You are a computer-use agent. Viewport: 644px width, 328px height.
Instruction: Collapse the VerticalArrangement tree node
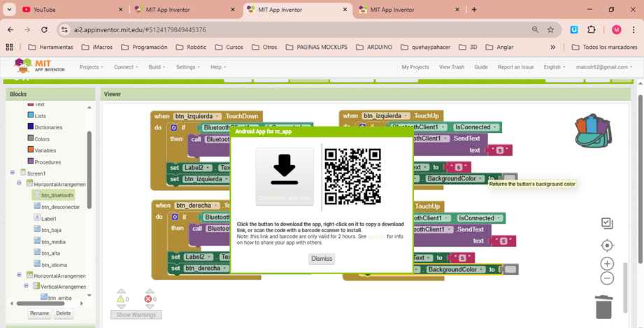(24, 286)
